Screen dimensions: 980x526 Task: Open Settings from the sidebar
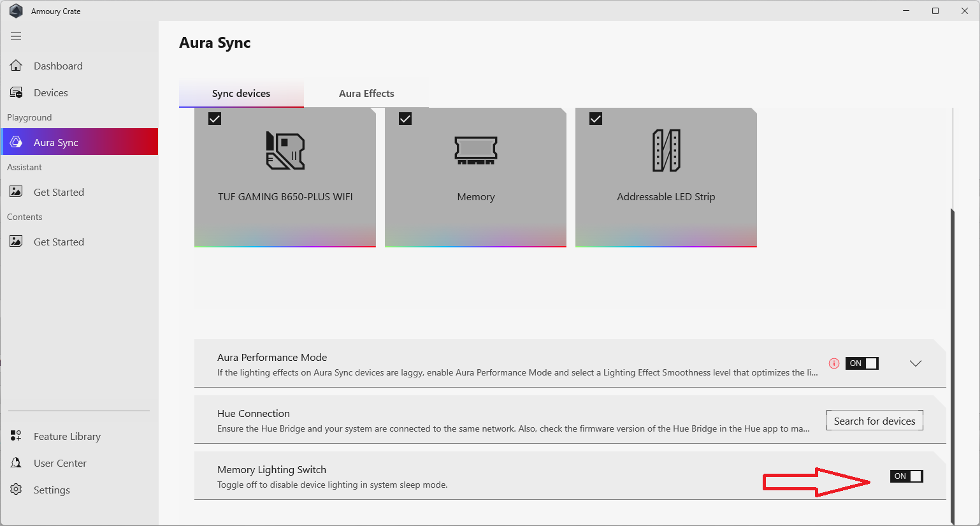point(80,490)
